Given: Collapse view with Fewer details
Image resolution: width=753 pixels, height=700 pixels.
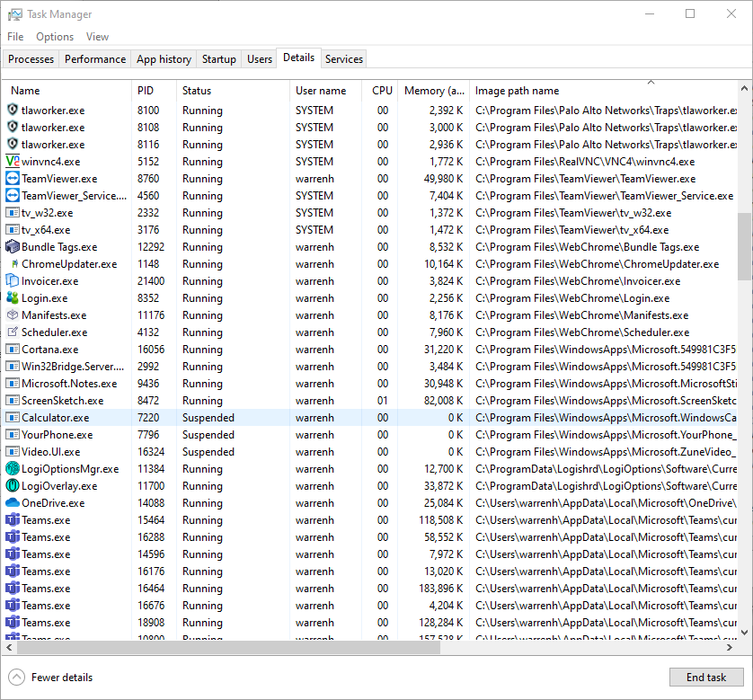Looking at the screenshot, I should (x=50, y=678).
